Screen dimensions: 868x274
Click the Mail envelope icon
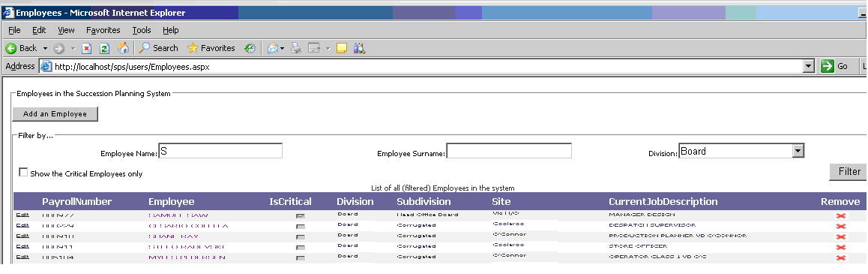272,49
